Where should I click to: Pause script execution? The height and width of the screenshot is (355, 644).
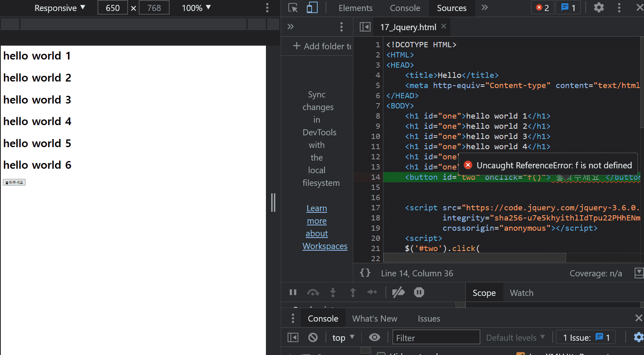pyautogui.click(x=293, y=292)
